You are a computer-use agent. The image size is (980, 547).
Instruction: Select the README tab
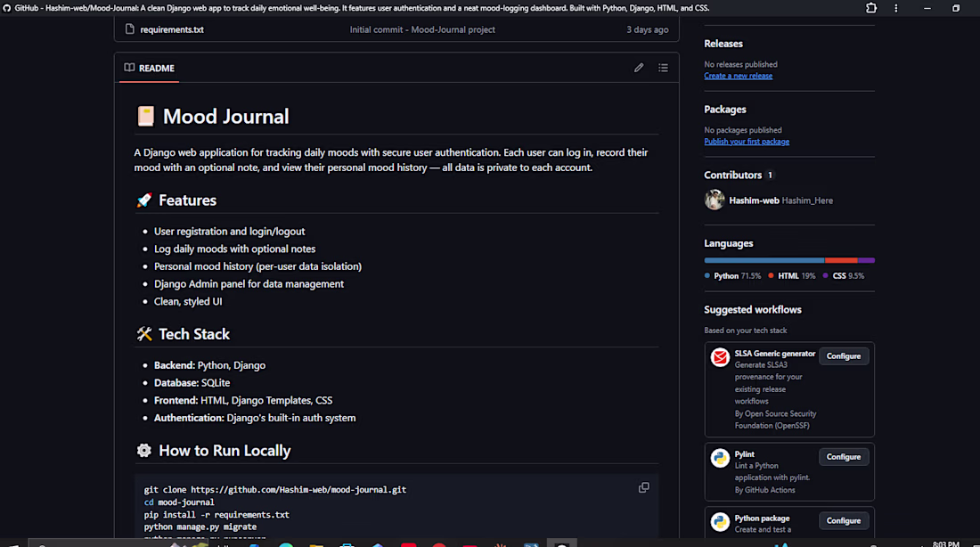(150, 68)
